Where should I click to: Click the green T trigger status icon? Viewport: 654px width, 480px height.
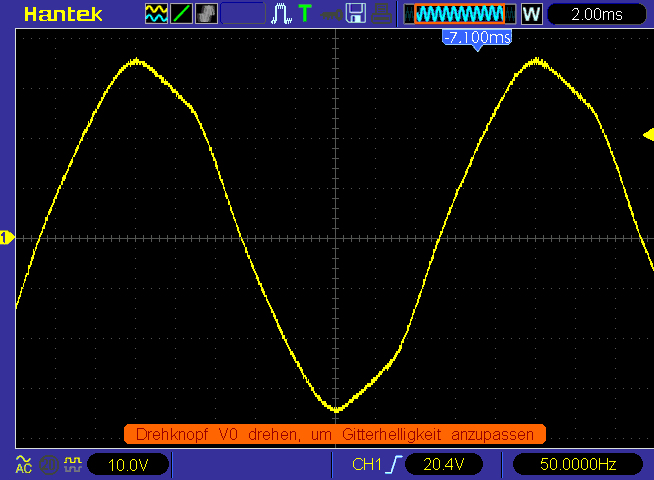click(x=305, y=14)
